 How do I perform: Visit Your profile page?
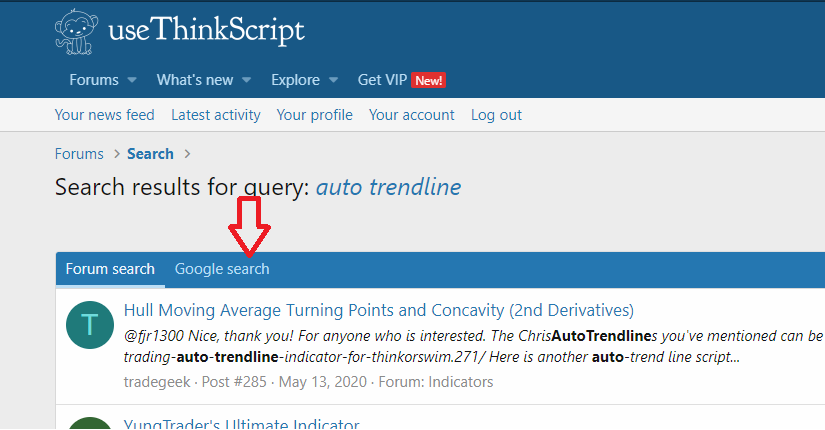315,115
